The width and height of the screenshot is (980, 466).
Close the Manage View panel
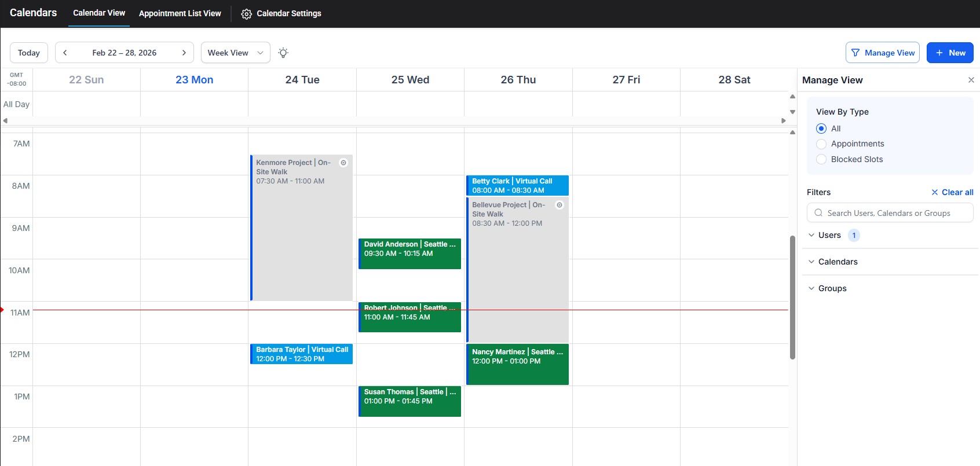971,80
